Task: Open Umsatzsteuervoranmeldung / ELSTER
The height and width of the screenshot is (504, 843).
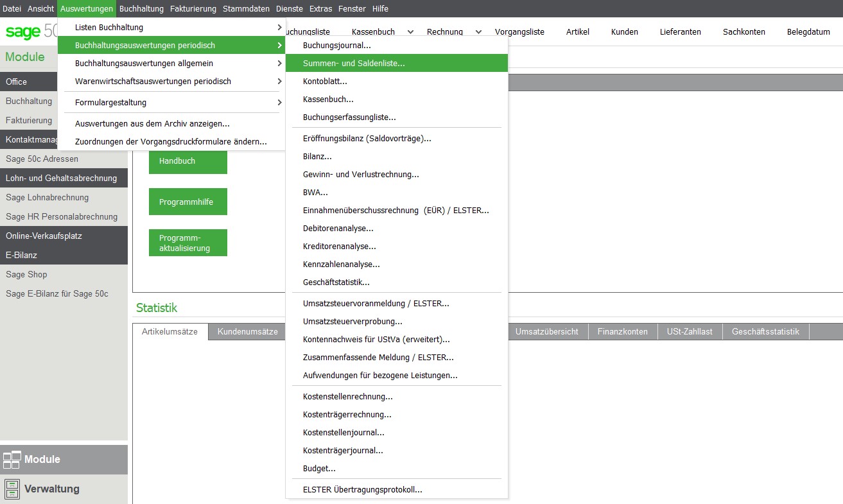Action: pyautogui.click(x=397, y=303)
